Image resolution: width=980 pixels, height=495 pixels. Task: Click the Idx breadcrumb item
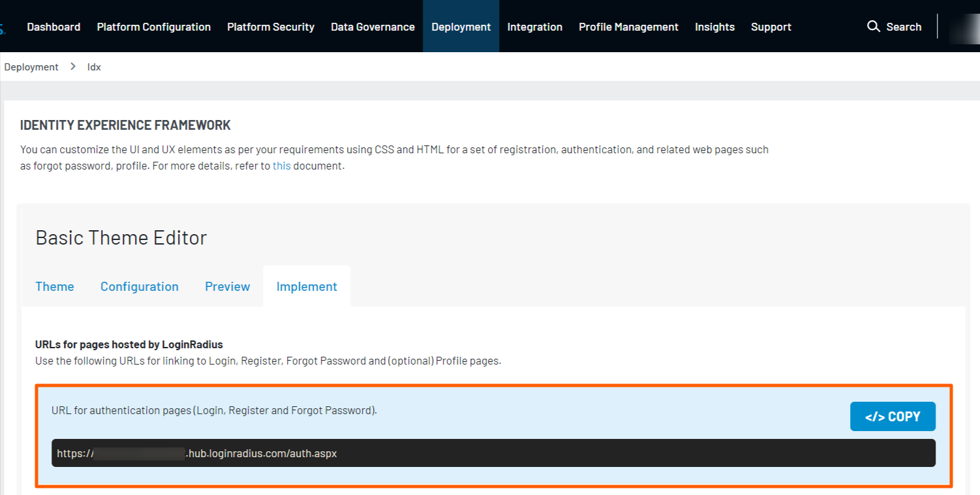point(94,67)
